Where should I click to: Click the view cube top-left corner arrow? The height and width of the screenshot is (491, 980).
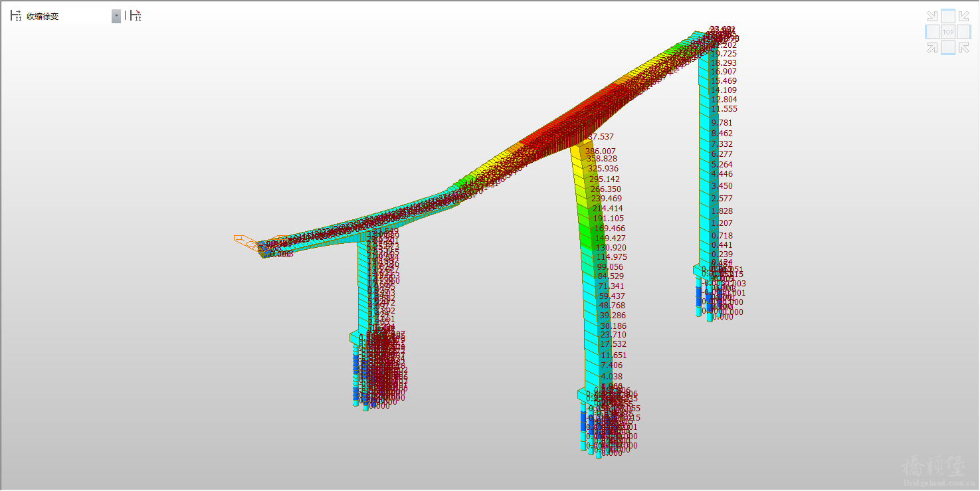coord(932,16)
